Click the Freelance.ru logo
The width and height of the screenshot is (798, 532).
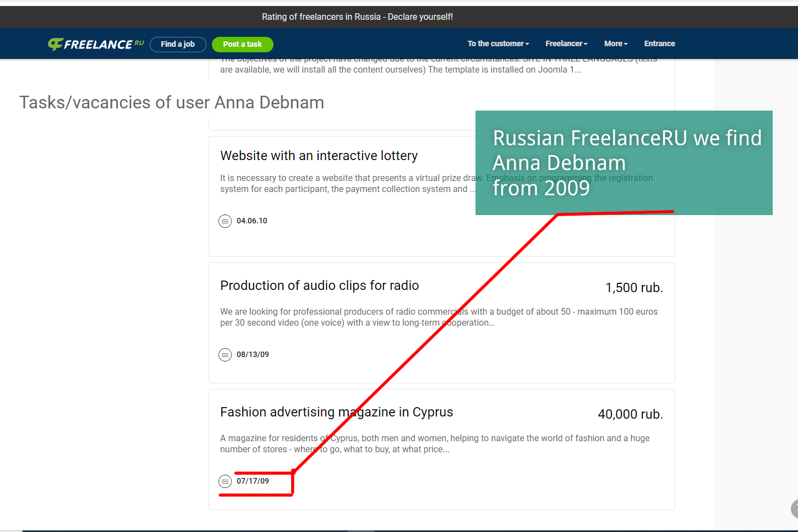(x=96, y=44)
